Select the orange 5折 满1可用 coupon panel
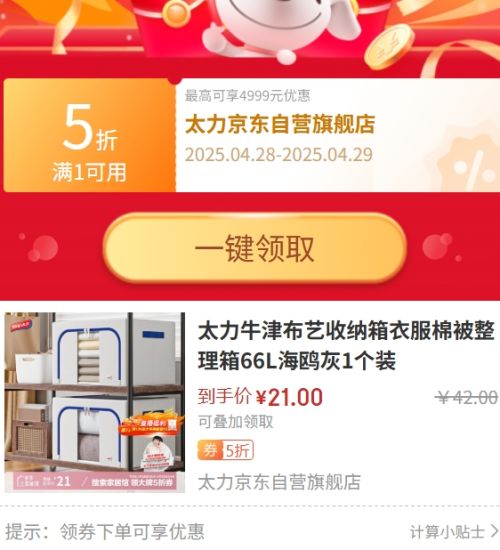Screen dimensions: 500x550 point(89,135)
